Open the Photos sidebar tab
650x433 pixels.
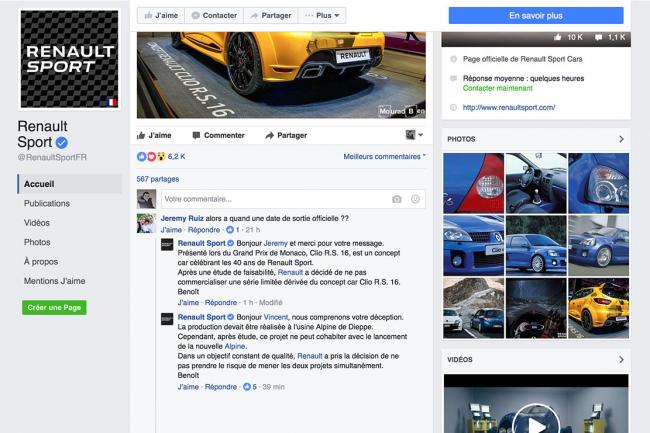(37, 242)
